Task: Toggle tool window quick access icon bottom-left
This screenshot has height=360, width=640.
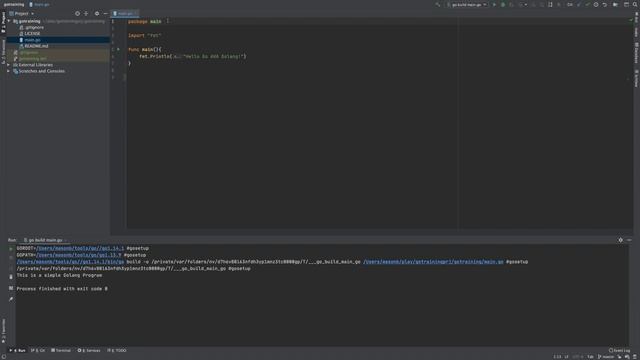Action: coord(3,357)
